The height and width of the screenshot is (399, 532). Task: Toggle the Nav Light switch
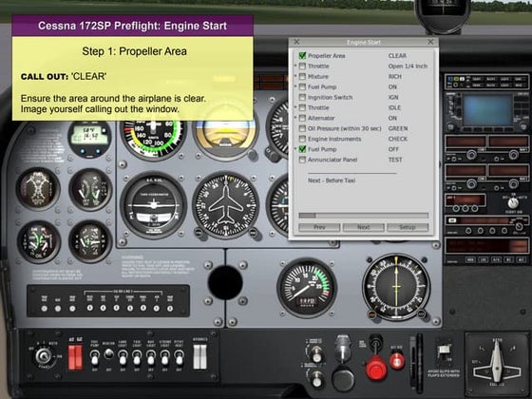151,357
